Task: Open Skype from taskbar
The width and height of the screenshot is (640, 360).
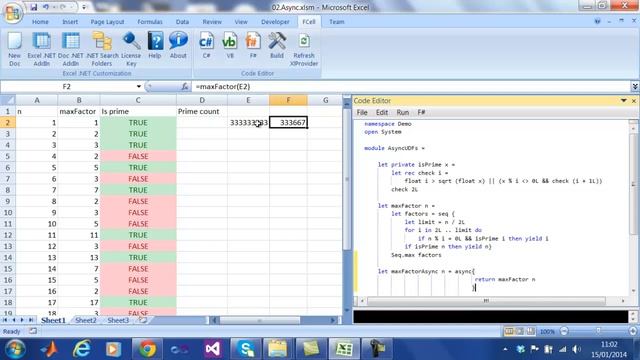Action: [x=246, y=349]
